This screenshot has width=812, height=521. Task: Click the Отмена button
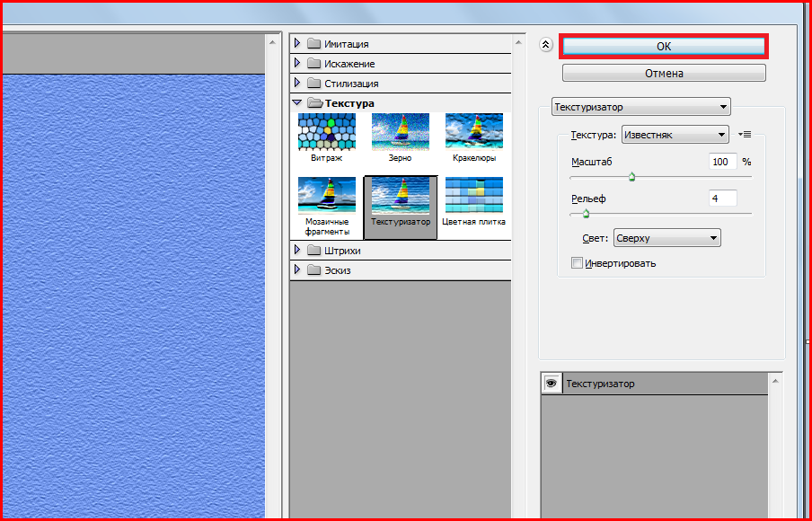point(664,73)
